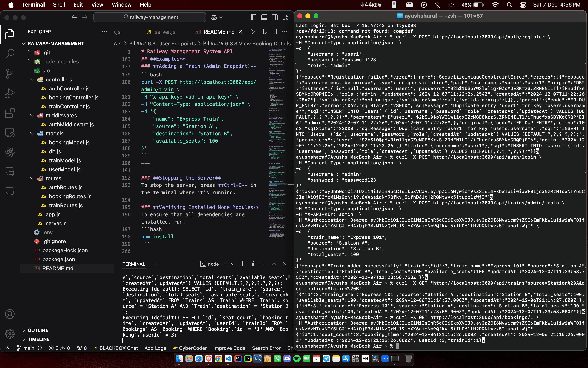588x368 pixels.
Task: Open Source Control view in activity bar
Action: [10, 74]
